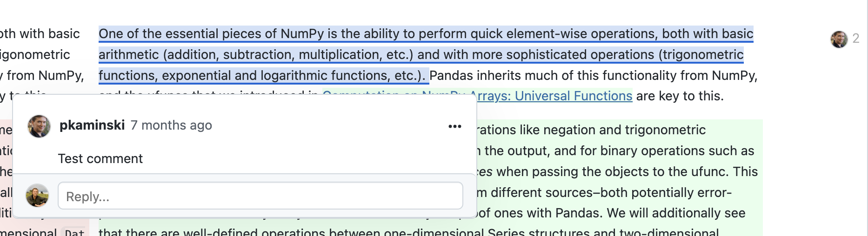
Task: Focus the "Reply..." input field
Action: point(260,196)
